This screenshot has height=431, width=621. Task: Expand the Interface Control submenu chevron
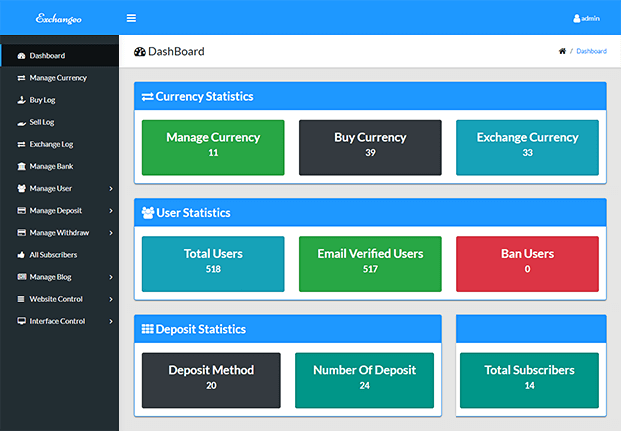[111, 321]
